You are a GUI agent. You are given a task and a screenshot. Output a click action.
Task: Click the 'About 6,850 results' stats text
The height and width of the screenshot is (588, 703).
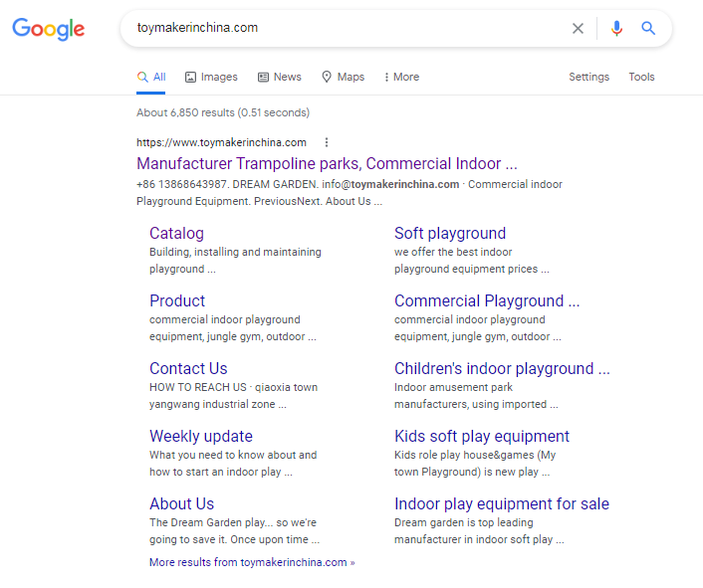(223, 112)
